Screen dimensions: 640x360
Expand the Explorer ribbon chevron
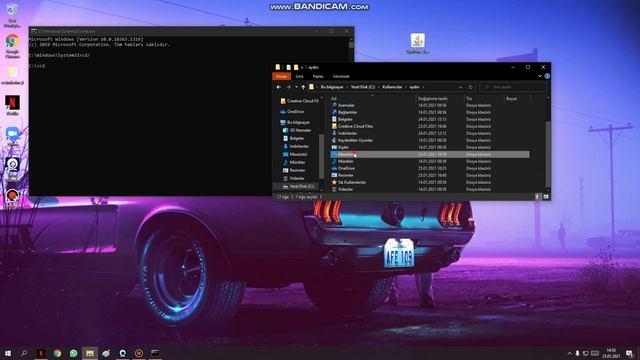pyautogui.click(x=540, y=76)
